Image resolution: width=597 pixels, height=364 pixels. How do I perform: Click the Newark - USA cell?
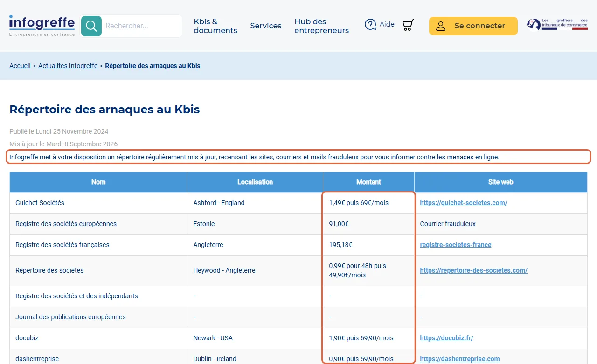(255, 338)
